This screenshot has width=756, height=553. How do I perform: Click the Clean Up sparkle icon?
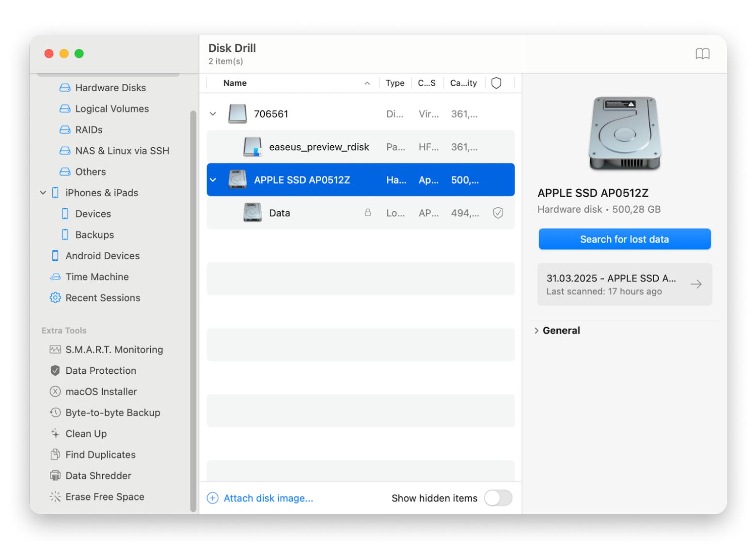tap(55, 433)
